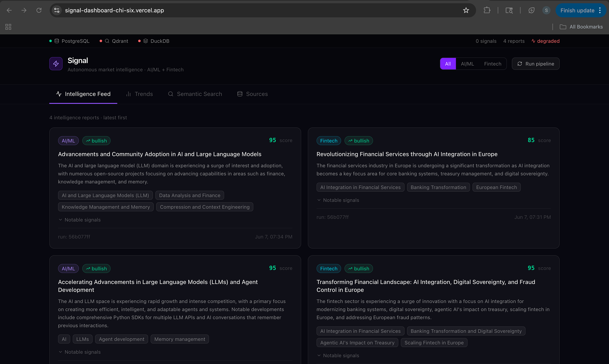Click title Advancements and Community Adoption in AI
The width and height of the screenshot is (609, 364).
(160, 154)
